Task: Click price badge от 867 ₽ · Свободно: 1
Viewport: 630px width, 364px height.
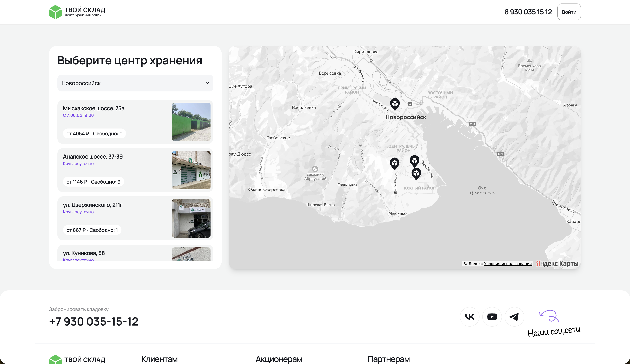Action: (x=92, y=230)
